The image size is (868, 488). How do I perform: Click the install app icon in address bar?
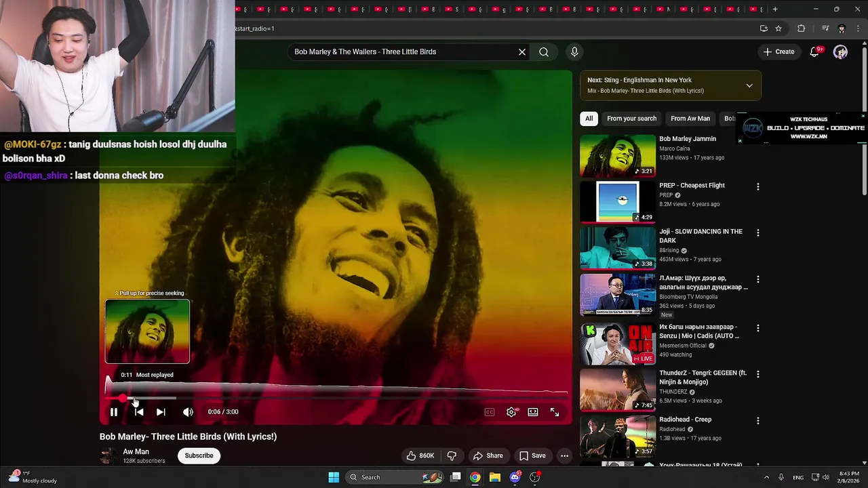point(764,28)
